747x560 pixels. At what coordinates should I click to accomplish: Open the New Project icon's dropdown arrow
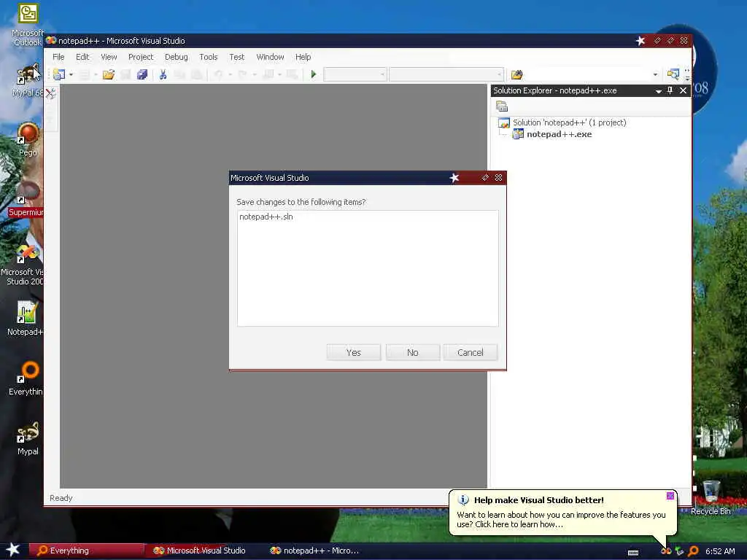click(71, 74)
